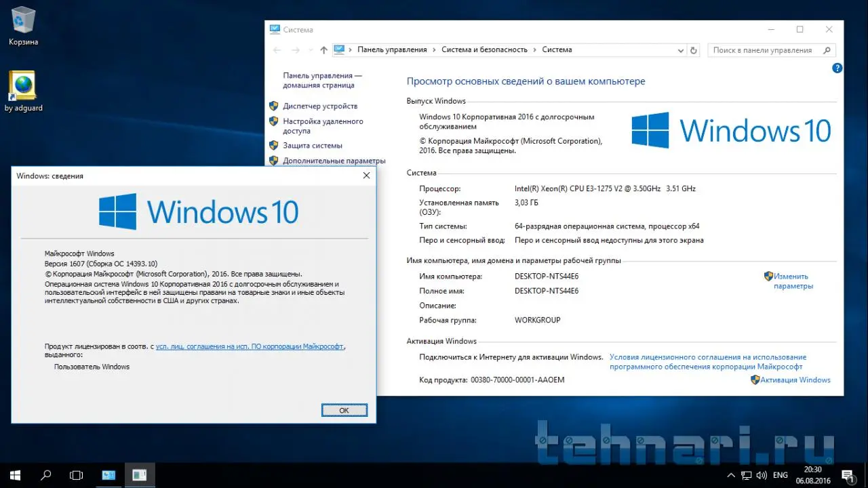Go forward in the Система window
The image size is (868, 488).
pyautogui.click(x=296, y=50)
